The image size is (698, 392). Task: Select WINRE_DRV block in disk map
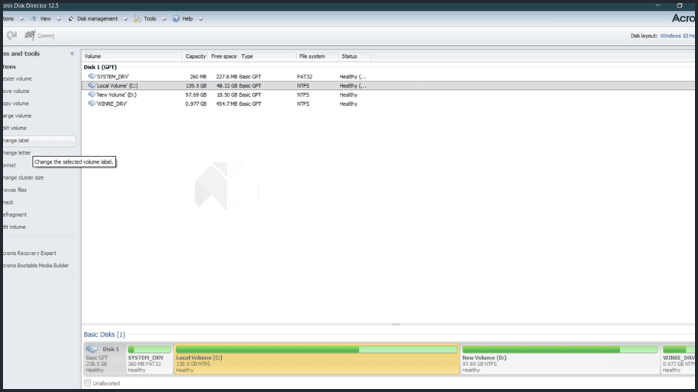(x=678, y=359)
